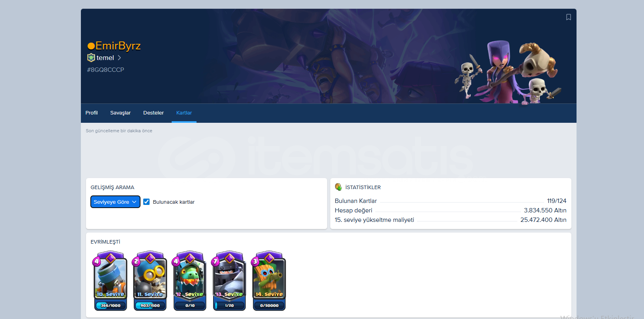644x319 pixels.
Task: Go to the Desteler tab
Action: pyautogui.click(x=154, y=113)
